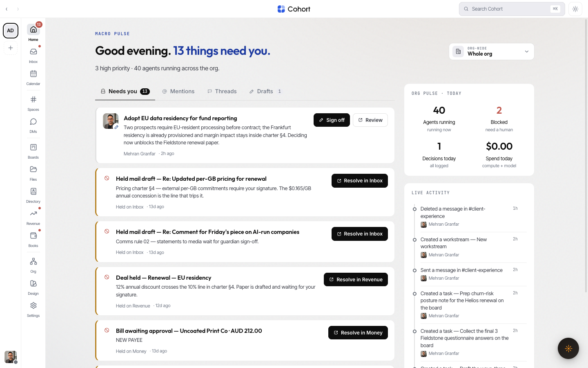588x368 pixels.
Task: Click the search Cohort field
Action: pos(512,9)
